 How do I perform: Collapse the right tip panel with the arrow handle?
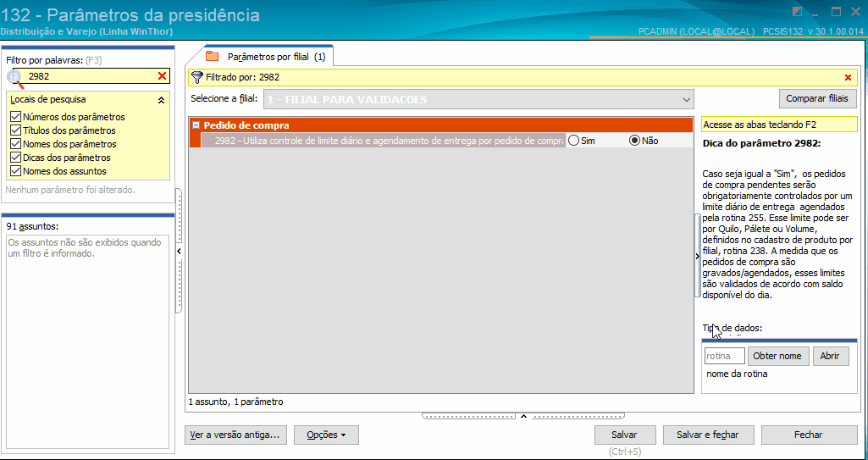(x=697, y=255)
